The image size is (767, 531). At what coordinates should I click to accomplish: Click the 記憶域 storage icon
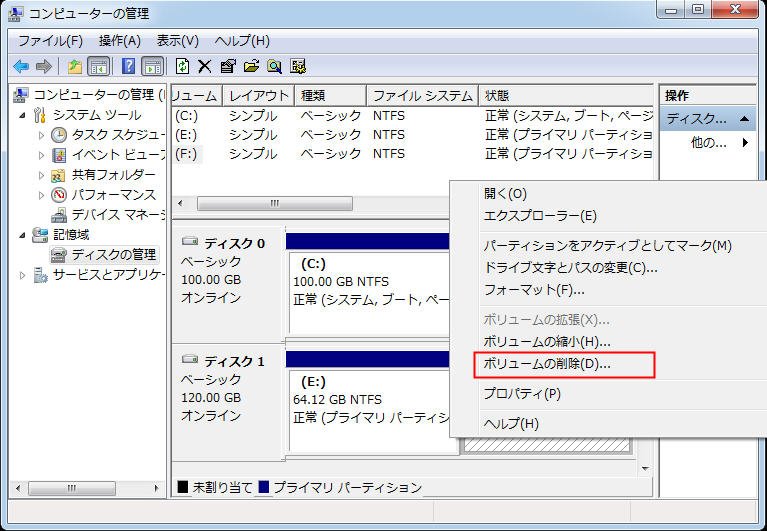(x=40, y=235)
